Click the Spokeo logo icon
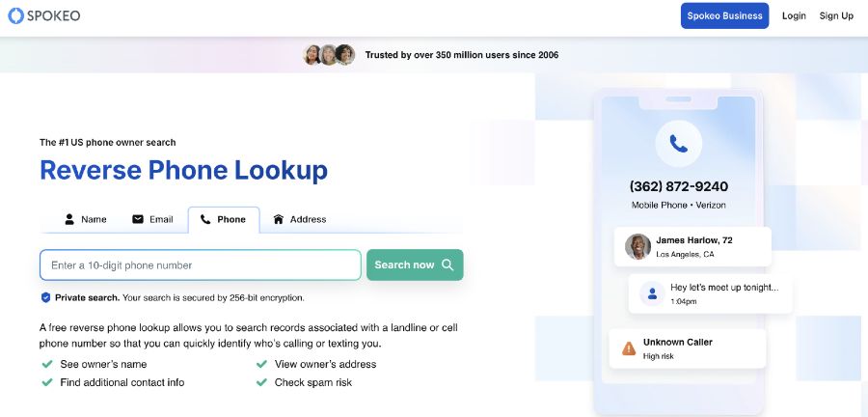 tap(15, 15)
